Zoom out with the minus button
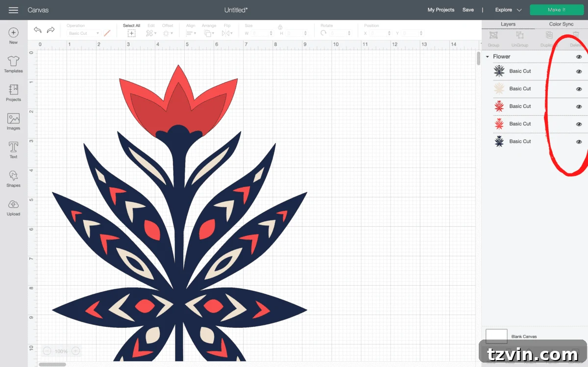Image resolution: width=588 pixels, height=367 pixels. (x=47, y=351)
